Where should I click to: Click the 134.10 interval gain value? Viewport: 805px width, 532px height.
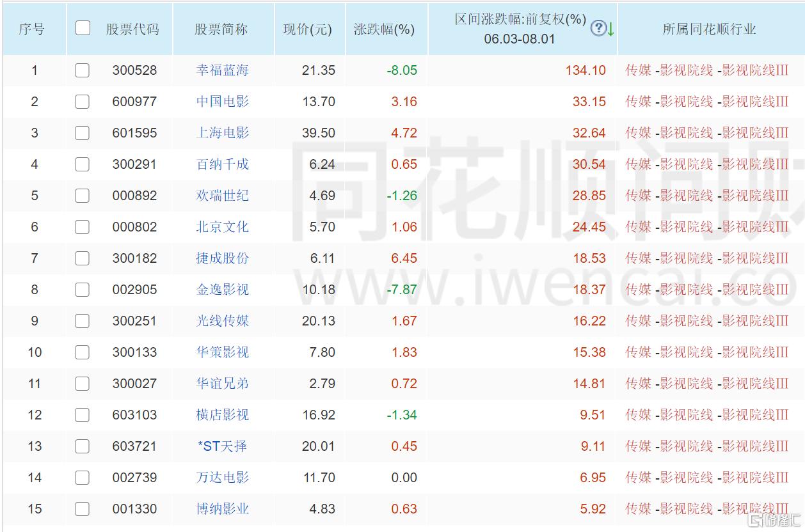point(586,70)
